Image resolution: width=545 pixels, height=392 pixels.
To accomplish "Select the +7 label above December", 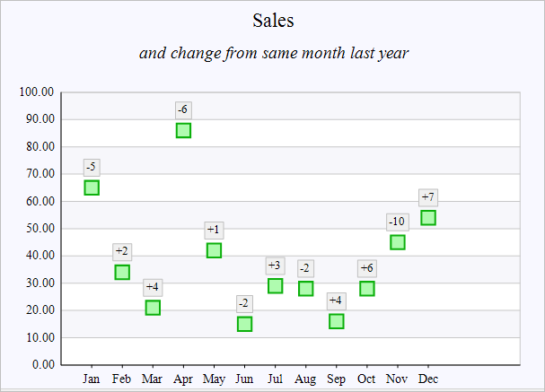I will [428, 197].
